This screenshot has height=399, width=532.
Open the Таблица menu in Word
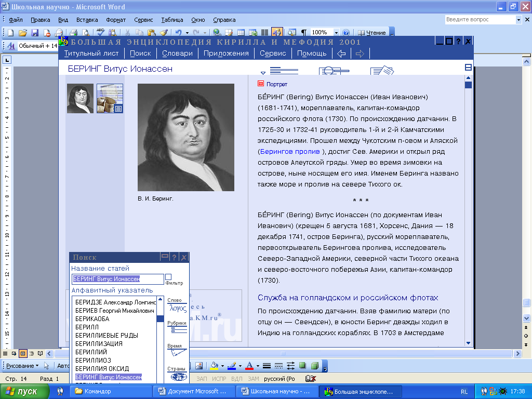pos(172,20)
